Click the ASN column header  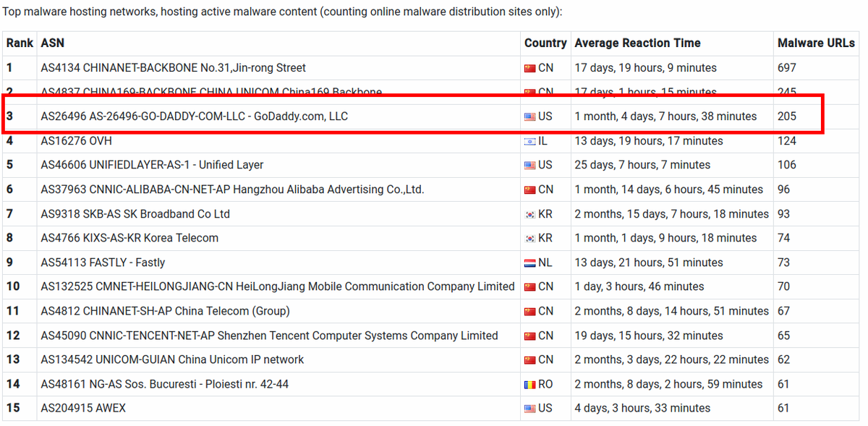[52, 43]
